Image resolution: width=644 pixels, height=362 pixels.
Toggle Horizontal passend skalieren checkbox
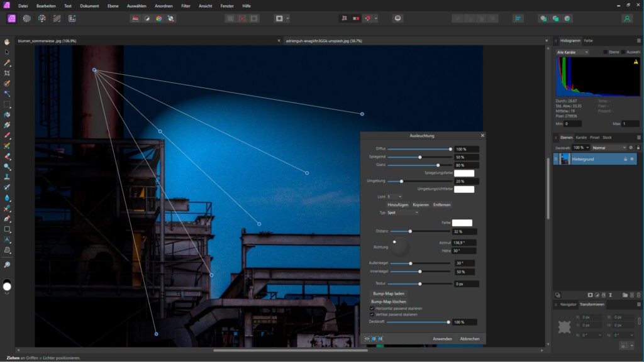(x=372, y=308)
